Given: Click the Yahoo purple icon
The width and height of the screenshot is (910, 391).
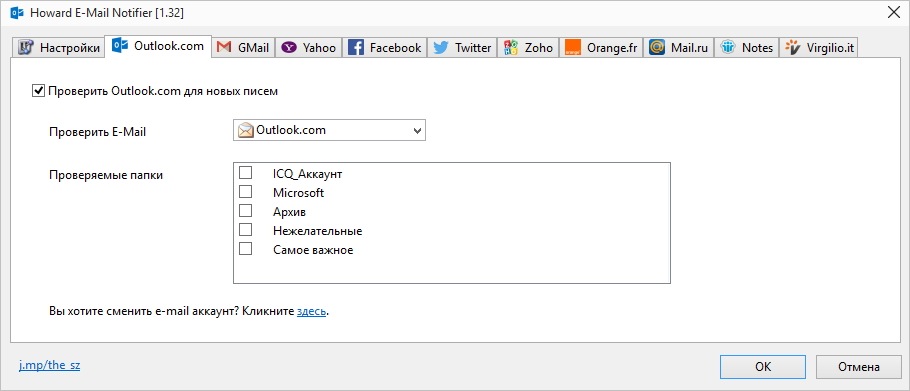Looking at the screenshot, I should 289,48.
